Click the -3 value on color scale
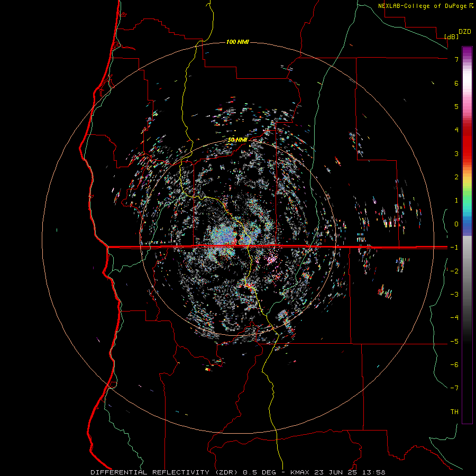Image resolution: width=476 pixels, height=476 pixels. click(454, 295)
